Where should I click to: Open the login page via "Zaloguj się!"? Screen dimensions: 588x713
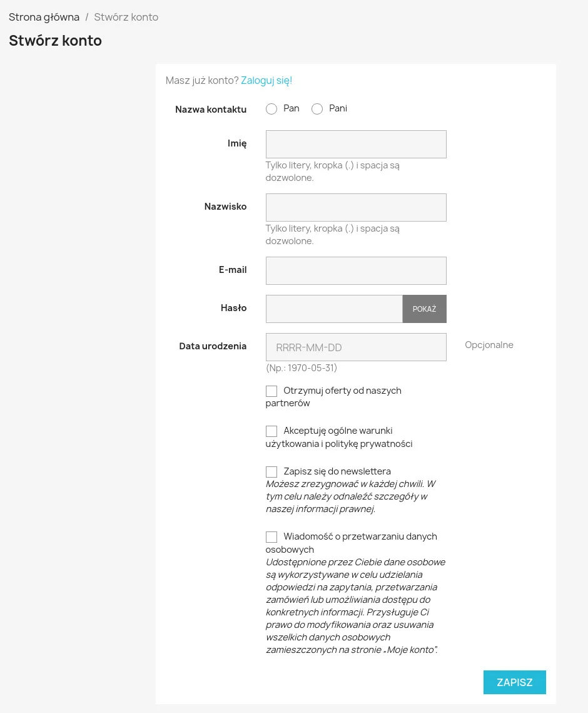[x=266, y=80]
